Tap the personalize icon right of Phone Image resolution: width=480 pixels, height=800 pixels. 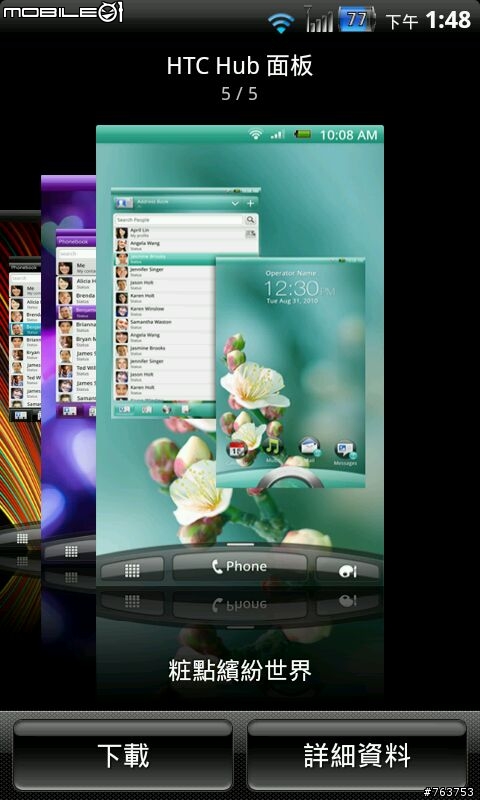click(x=348, y=570)
